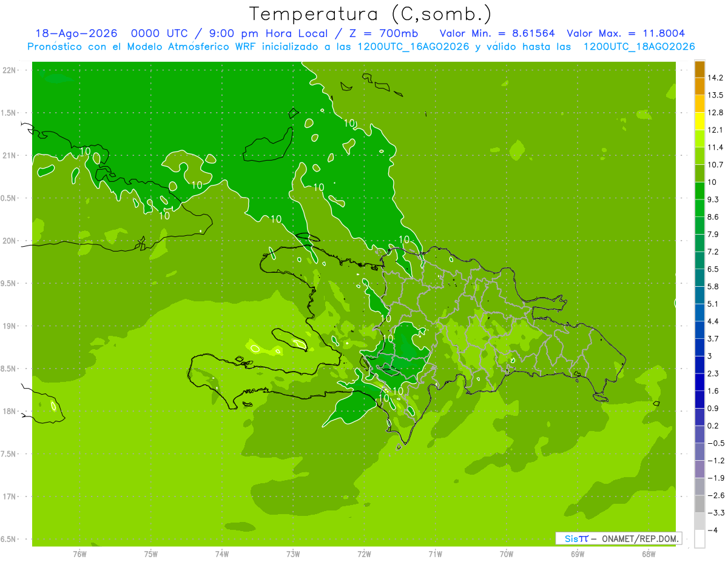Click the colorbar label "4.4"

(x=713, y=321)
